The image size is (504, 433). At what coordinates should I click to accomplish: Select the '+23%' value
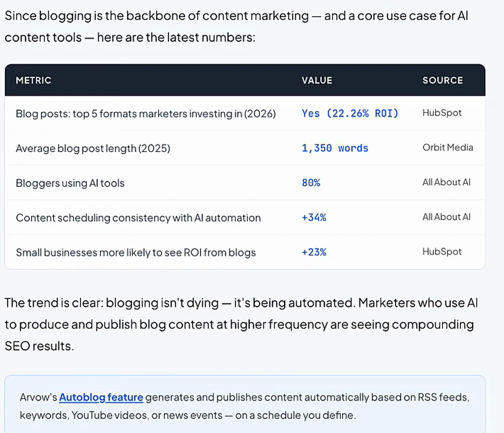314,252
